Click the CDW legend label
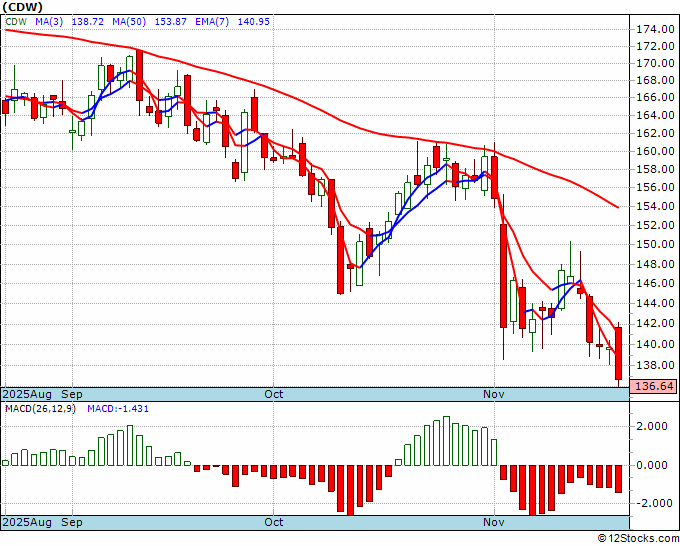Screen dimensions: 680x546 [16, 22]
